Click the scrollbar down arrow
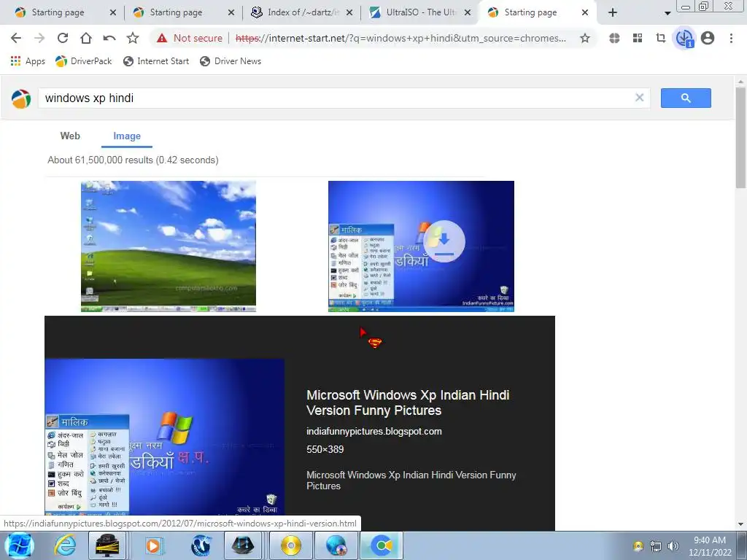Viewport: 747px width, 560px height. [740, 524]
